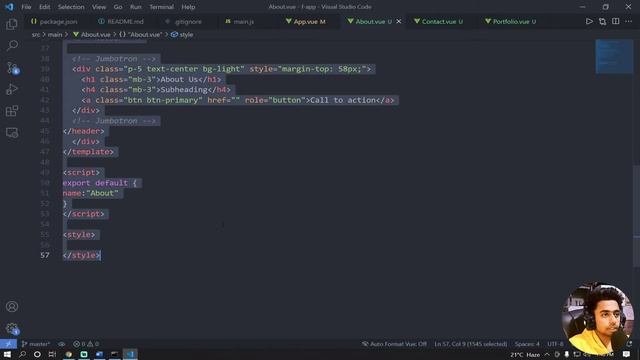Open the Selection menu
This screenshot has height=360, width=640.
[71, 7]
